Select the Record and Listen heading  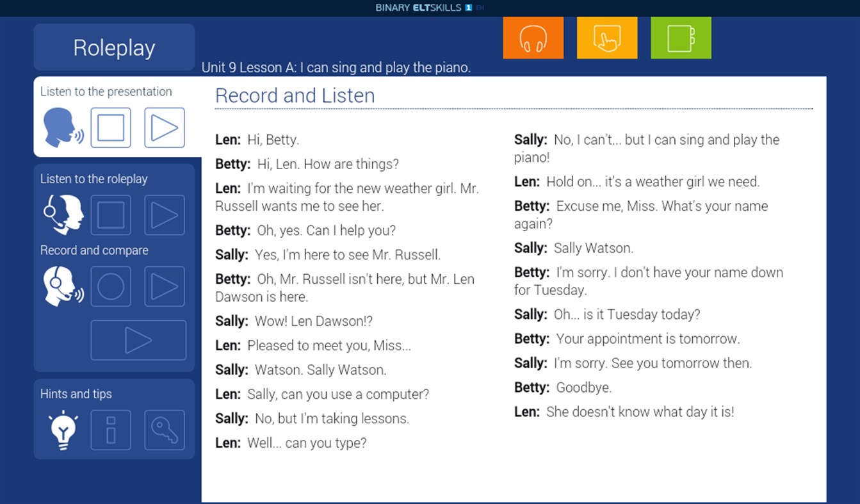(x=295, y=95)
